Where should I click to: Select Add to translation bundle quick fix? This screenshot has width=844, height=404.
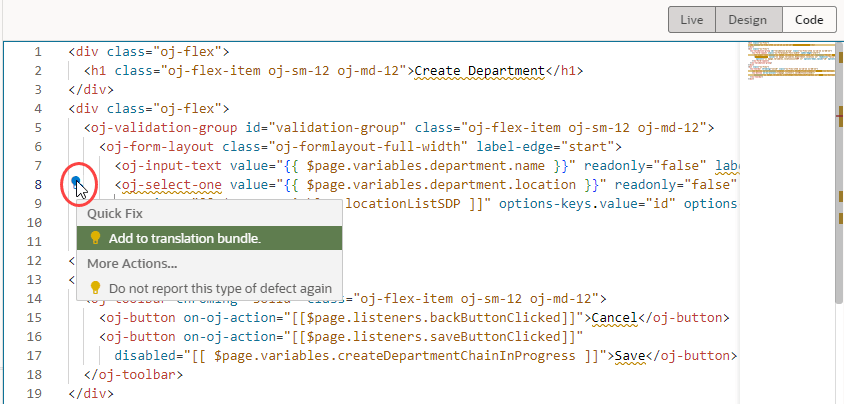pos(209,238)
